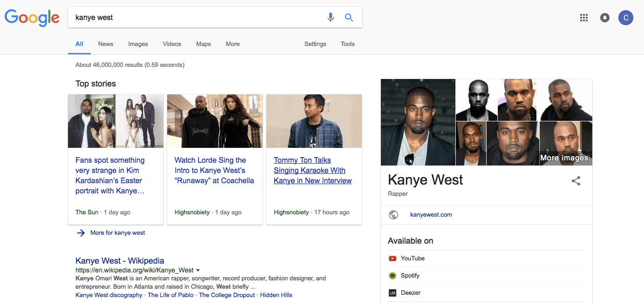This screenshot has height=305, width=644.
Task: Open the Settings menu
Action: pos(315,44)
